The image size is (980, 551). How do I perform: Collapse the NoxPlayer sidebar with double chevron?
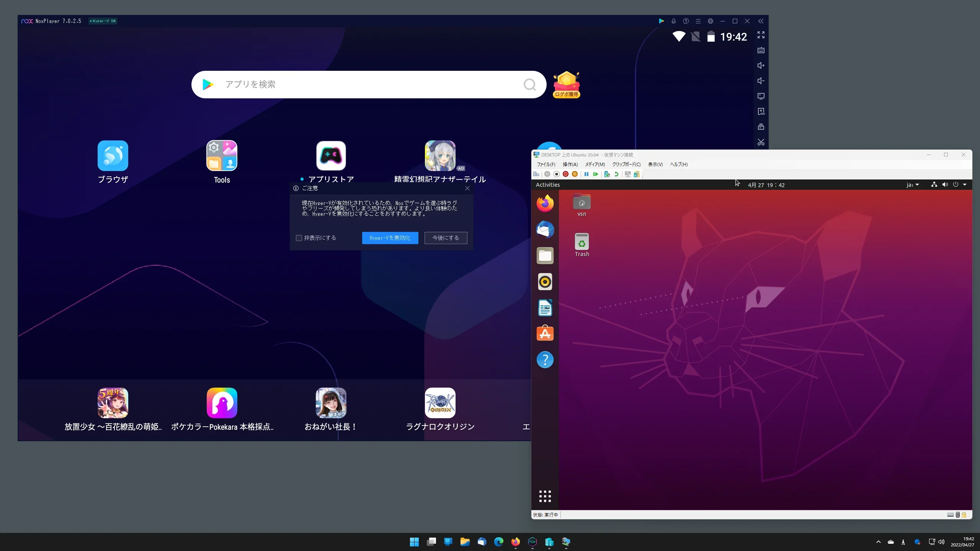tap(761, 21)
